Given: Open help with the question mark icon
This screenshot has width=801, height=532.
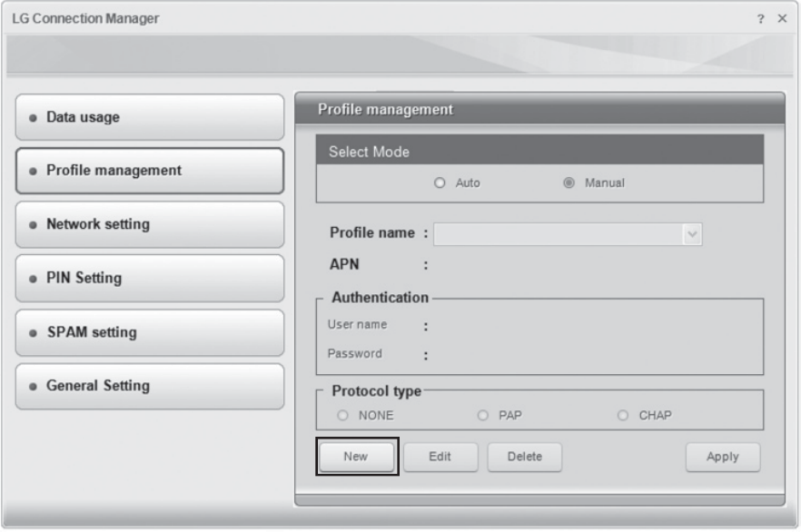Looking at the screenshot, I should 761,19.
